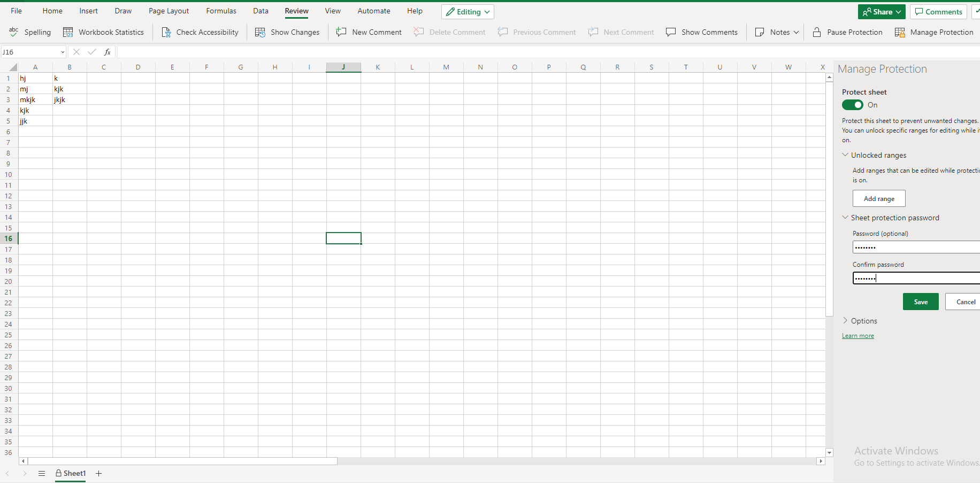
Task: Click the Show Changes icon
Action: [x=261, y=32]
